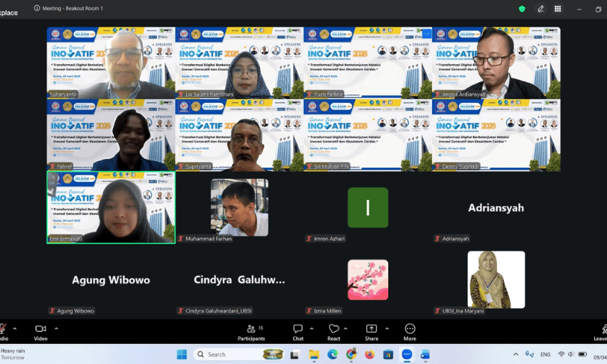This screenshot has width=607, height=364.
Task: Click the annotate pencil icon in title bar
Action: pyautogui.click(x=541, y=9)
